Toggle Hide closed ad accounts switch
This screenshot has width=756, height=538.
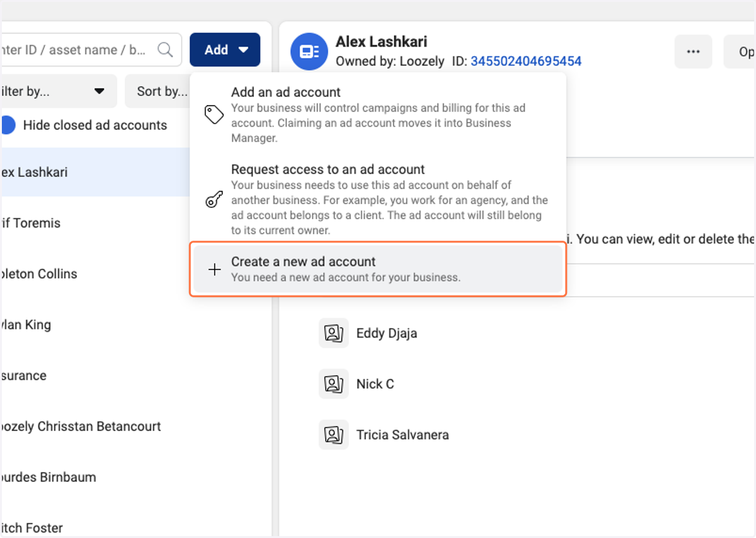click(8, 125)
